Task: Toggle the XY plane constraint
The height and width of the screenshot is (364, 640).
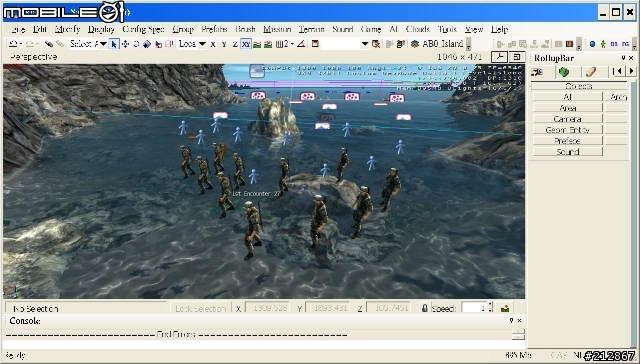Action: (246, 44)
